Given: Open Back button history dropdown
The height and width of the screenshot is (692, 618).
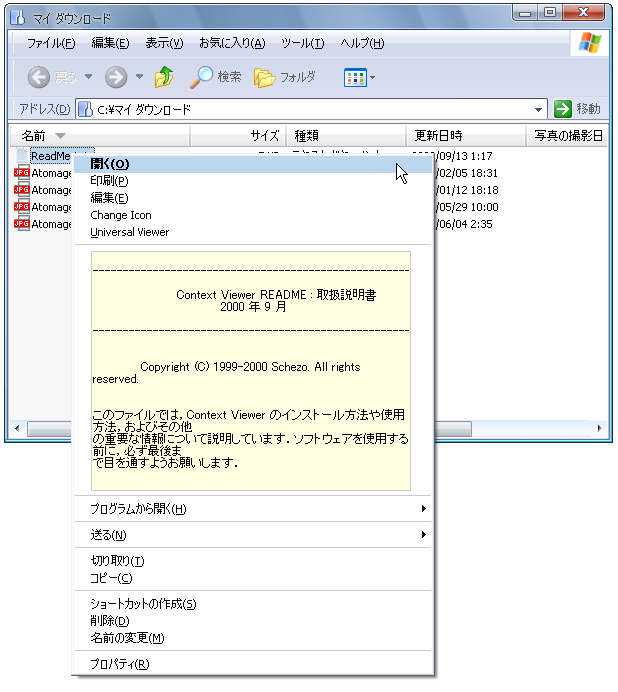Looking at the screenshot, I should [x=88, y=77].
